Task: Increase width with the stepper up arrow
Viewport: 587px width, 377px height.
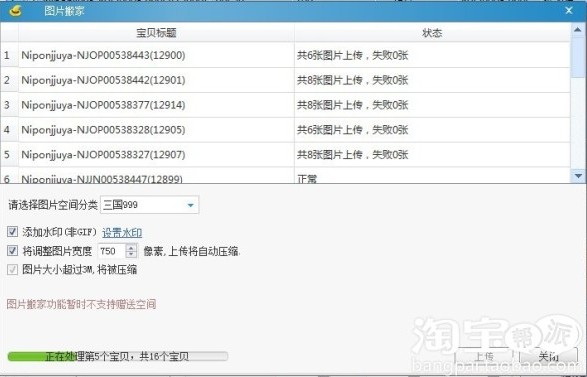Action: pyautogui.click(x=131, y=247)
